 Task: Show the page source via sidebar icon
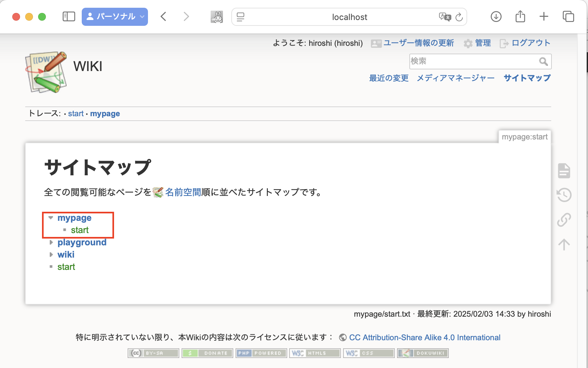564,170
